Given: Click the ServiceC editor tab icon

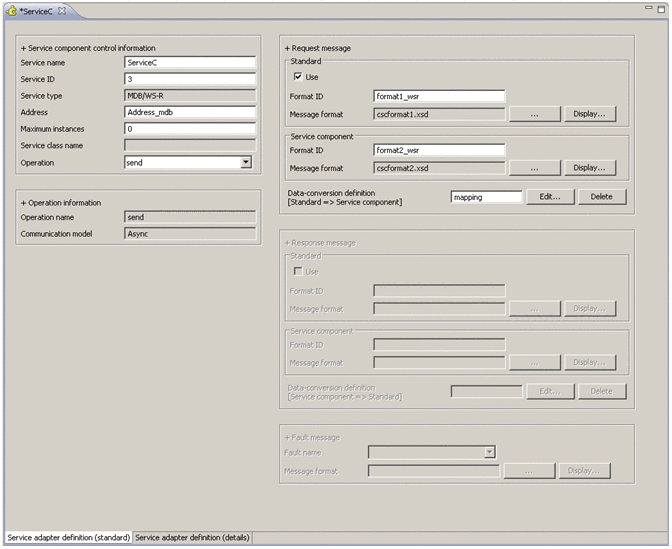Looking at the screenshot, I should pos(12,10).
